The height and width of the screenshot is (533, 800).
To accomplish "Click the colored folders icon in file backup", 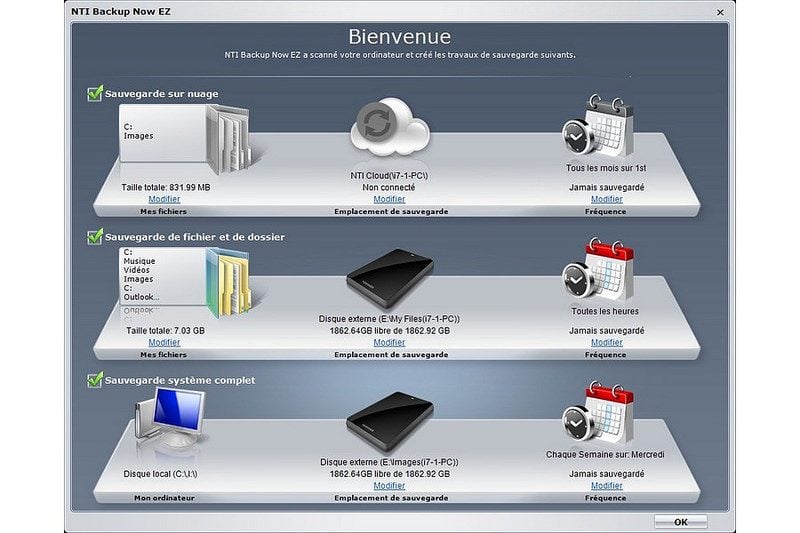I will tap(229, 282).
